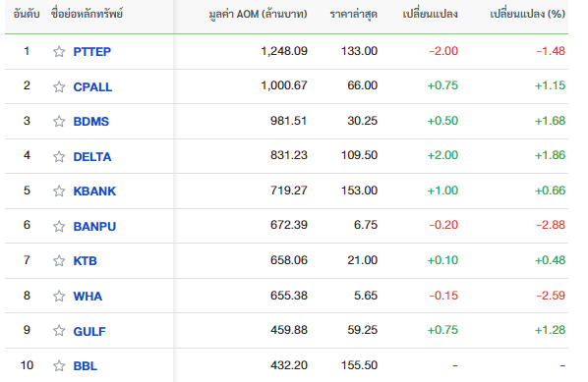The height and width of the screenshot is (382, 588).
Task: Sort by มูลค่า AOM (ล้านบาท) column header
Action: click(x=258, y=14)
